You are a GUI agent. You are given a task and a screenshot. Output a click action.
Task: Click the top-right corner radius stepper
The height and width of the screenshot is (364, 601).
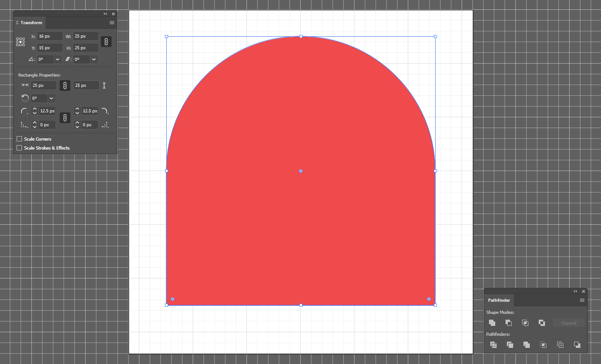pyautogui.click(x=77, y=111)
